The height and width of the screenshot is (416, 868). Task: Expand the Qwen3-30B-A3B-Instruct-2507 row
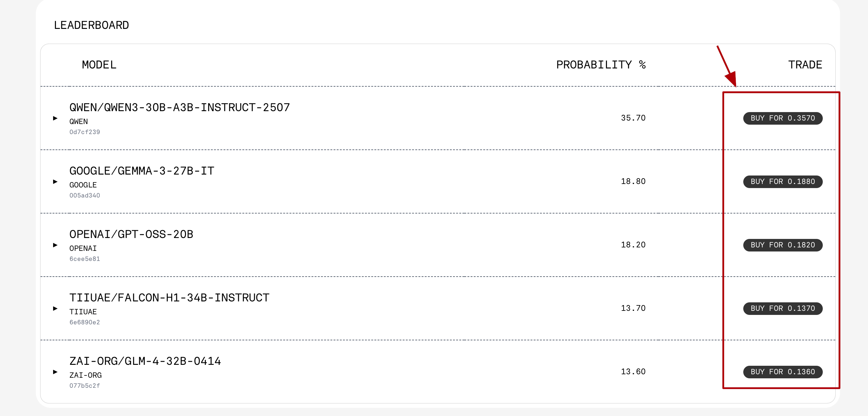tap(55, 118)
